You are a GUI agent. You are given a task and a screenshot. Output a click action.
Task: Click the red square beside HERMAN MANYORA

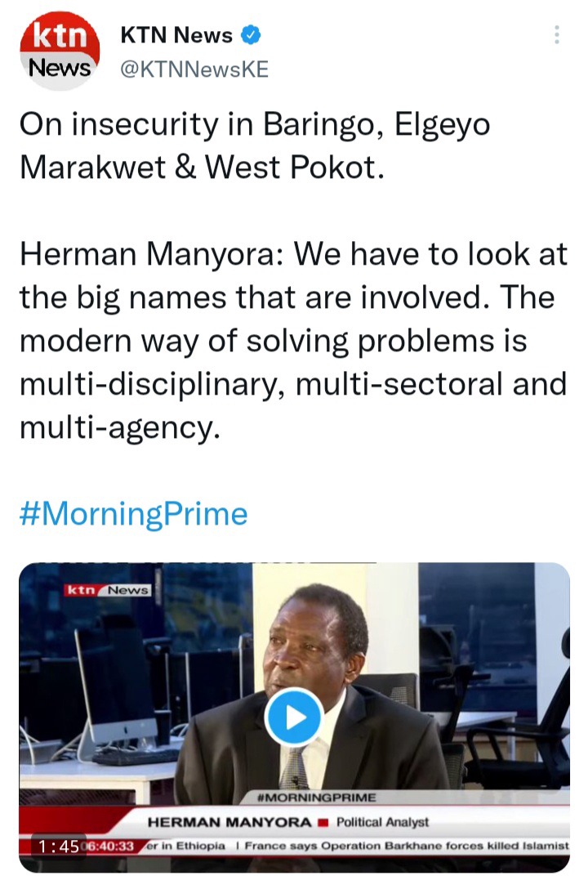click(323, 822)
